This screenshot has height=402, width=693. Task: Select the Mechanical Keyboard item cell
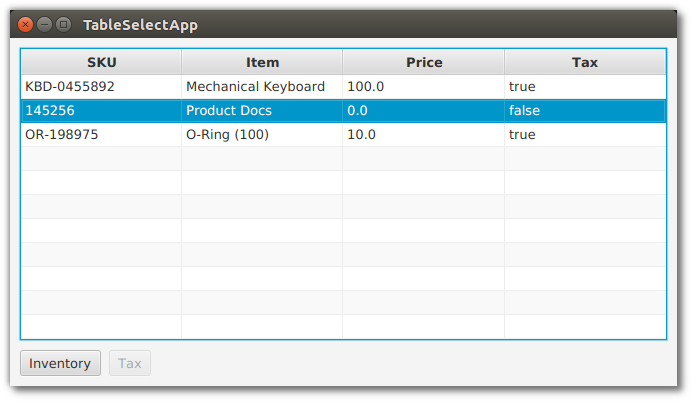[256, 87]
